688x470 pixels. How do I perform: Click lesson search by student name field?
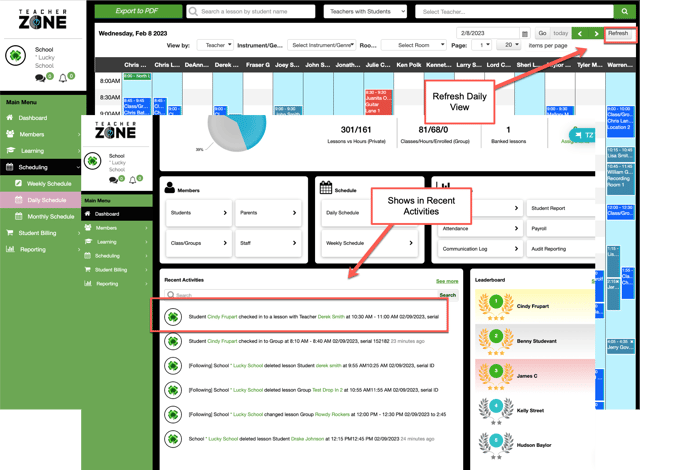point(251,11)
